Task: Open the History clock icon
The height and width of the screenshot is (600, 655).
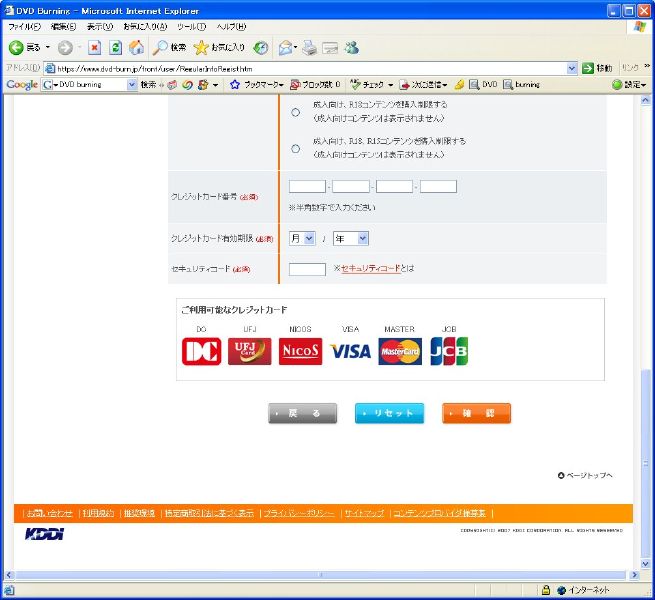Action: (x=261, y=48)
